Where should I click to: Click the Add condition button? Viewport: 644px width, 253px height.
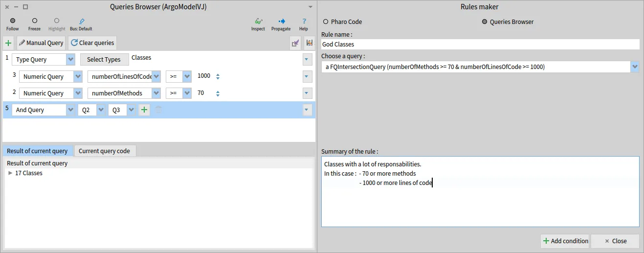point(565,241)
